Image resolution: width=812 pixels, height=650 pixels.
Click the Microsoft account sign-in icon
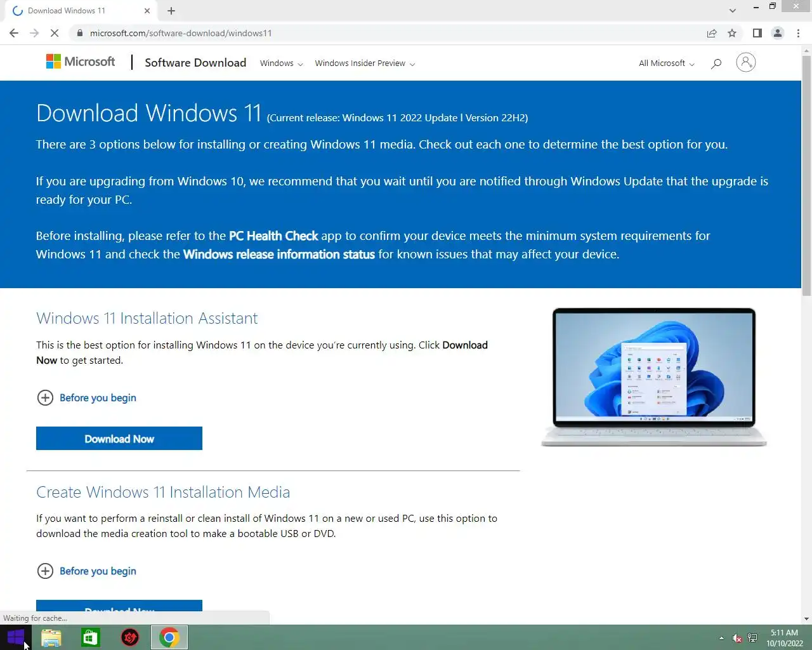(746, 62)
